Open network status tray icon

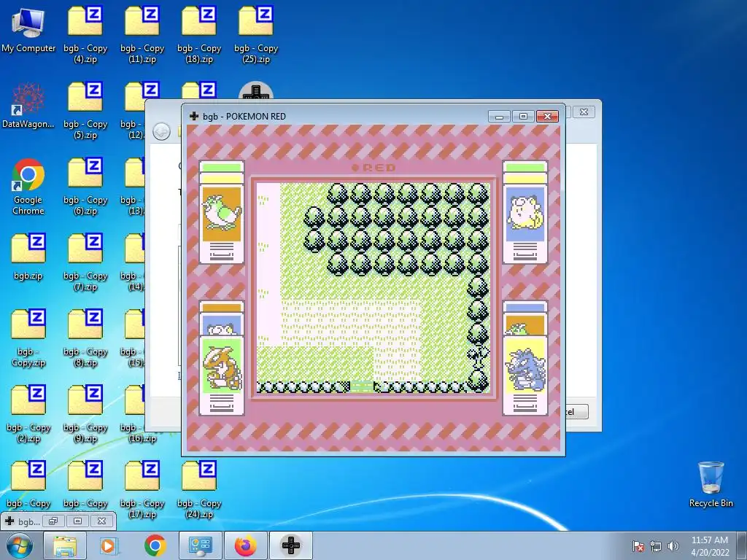pyautogui.click(x=656, y=546)
